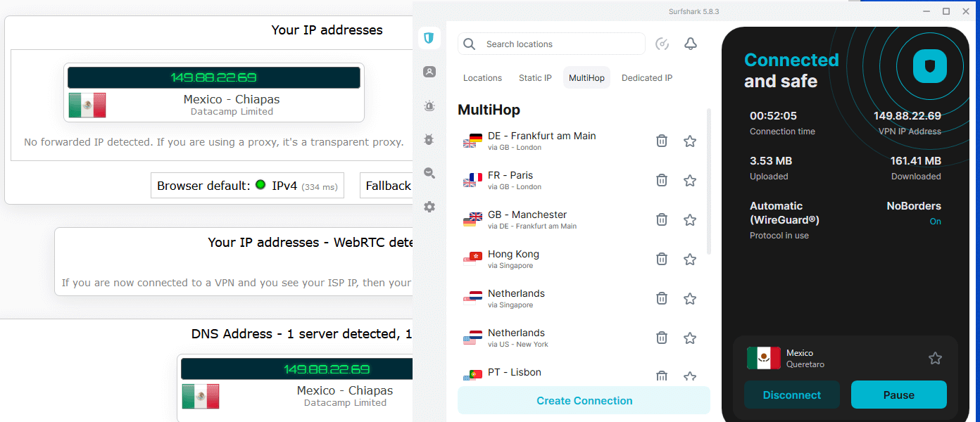
Task: Delete Netherlands via Singapore connection
Action: pos(662,299)
